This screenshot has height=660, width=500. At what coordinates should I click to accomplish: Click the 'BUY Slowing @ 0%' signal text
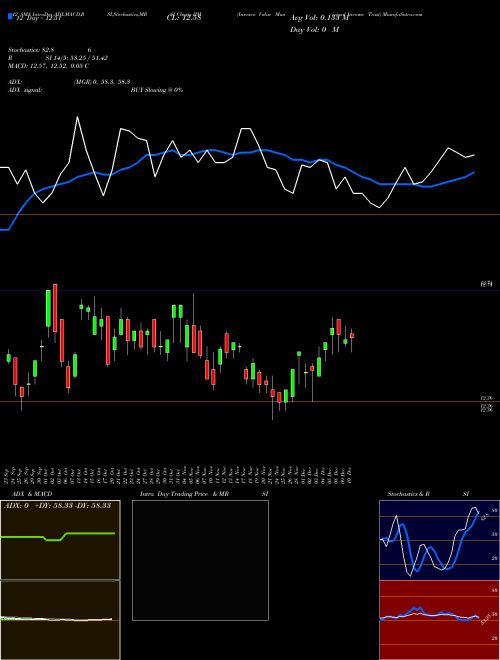pos(157,90)
